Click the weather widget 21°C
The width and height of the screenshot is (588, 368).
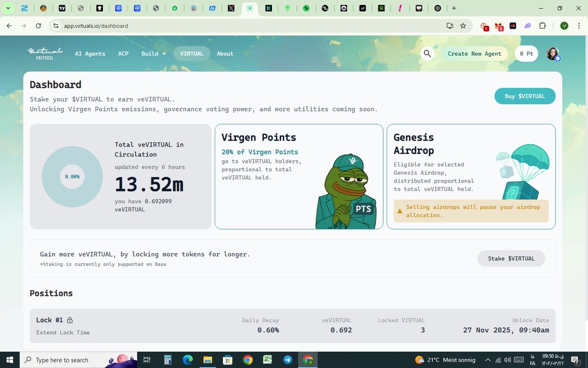pyautogui.click(x=445, y=360)
